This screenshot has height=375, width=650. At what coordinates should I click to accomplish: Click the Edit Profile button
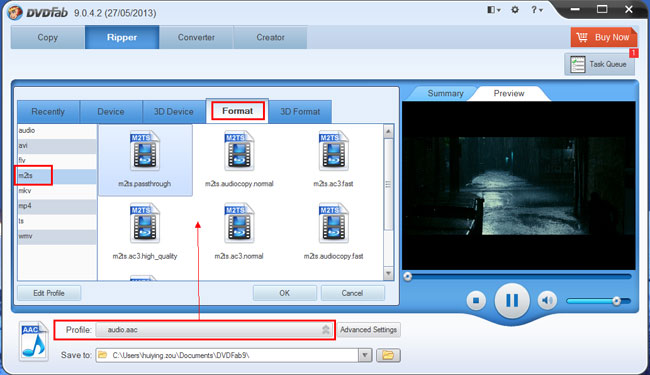(49, 293)
